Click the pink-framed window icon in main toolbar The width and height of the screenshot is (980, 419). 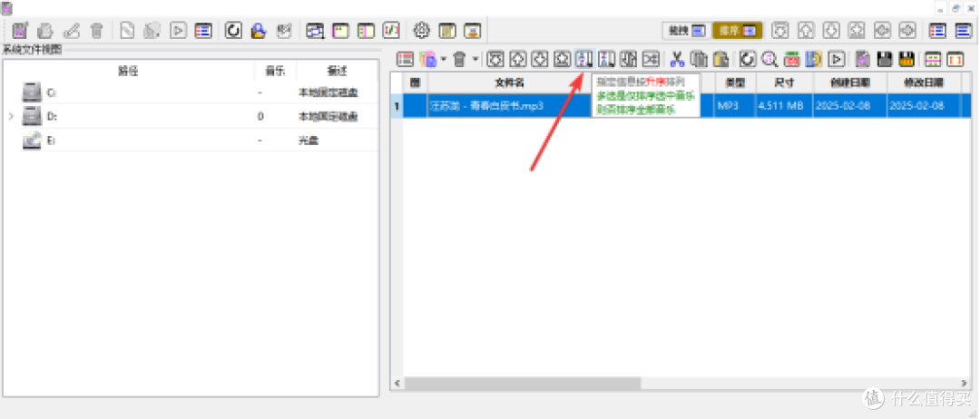tap(340, 30)
